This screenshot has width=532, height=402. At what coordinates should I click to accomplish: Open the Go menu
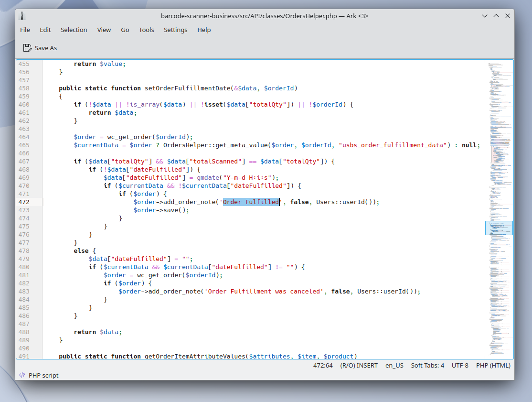tap(125, 30)
